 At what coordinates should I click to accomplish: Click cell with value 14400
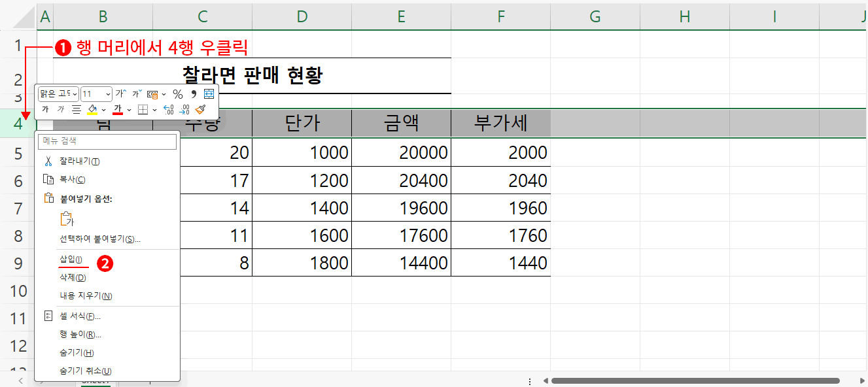pos(401,263)
